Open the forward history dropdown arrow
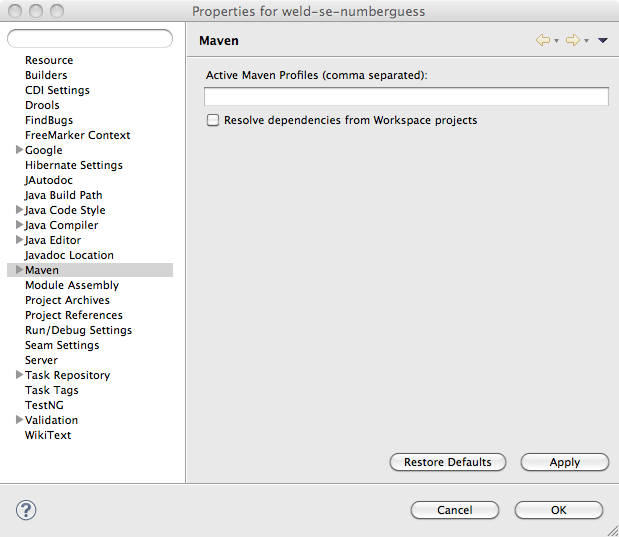Viewport: 619px width, 537px height. point(585,41)
